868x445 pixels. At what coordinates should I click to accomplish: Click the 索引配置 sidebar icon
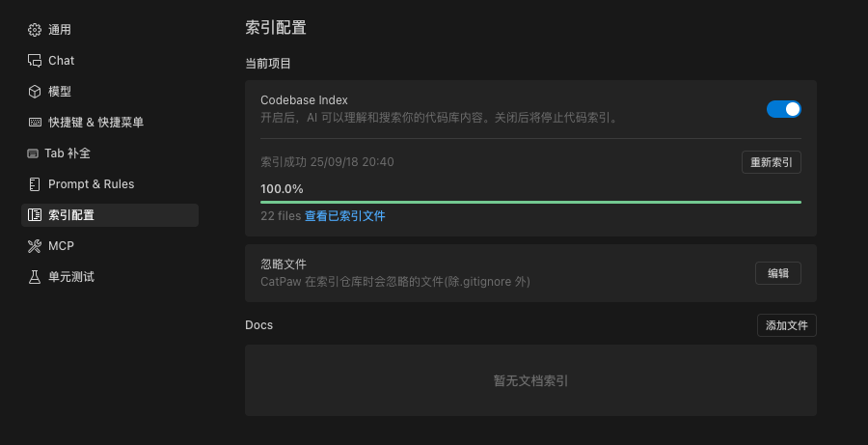(35, 215)
